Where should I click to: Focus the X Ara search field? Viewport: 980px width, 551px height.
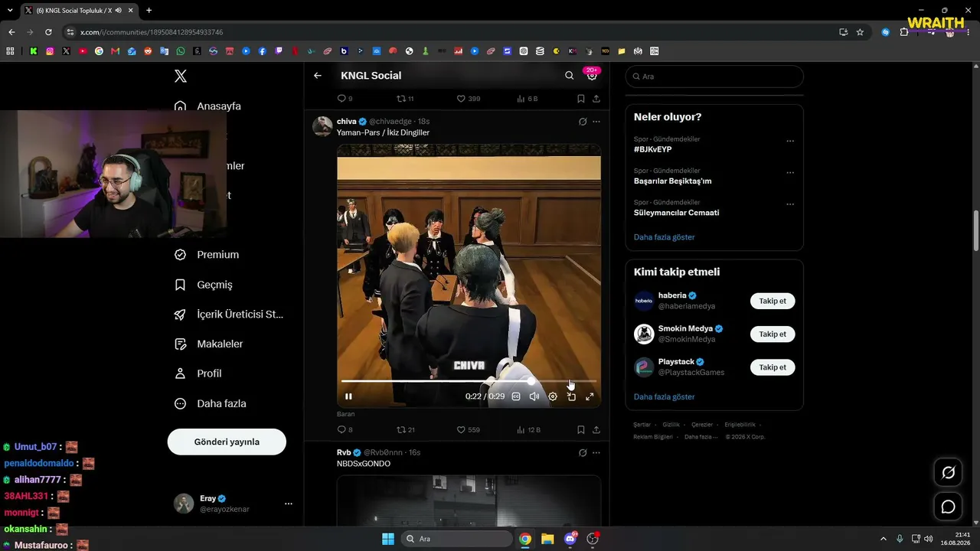(714, 77)
